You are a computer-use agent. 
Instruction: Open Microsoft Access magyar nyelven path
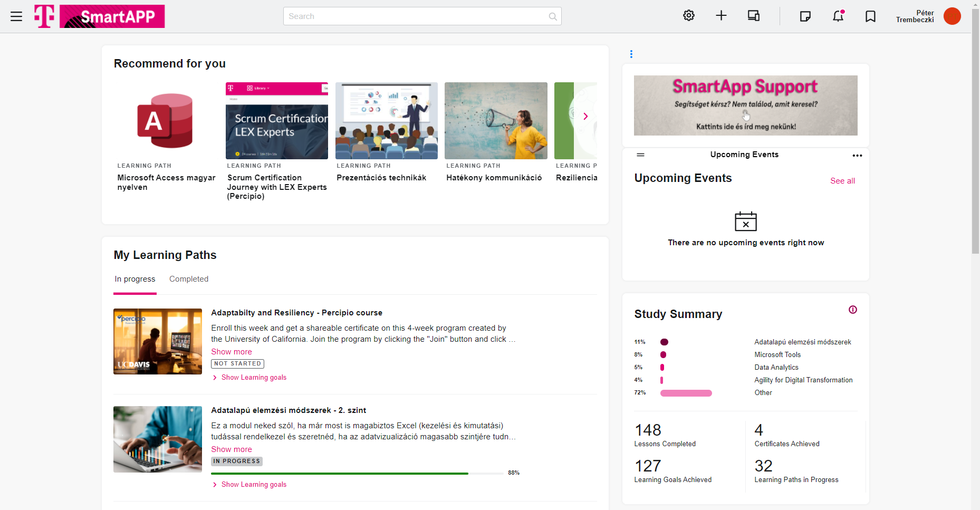(166, 182)
